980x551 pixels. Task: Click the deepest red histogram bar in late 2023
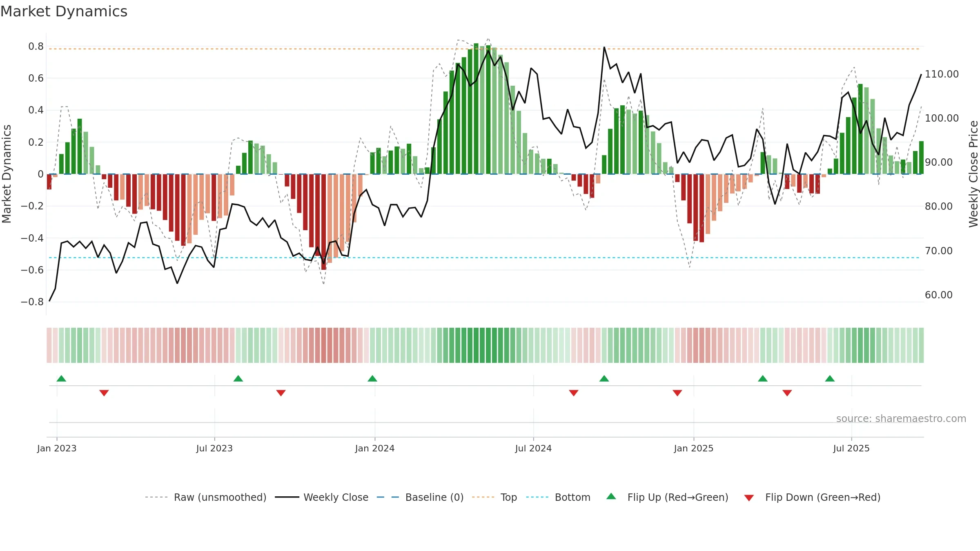pyautogui.click(x=324, y=222)
